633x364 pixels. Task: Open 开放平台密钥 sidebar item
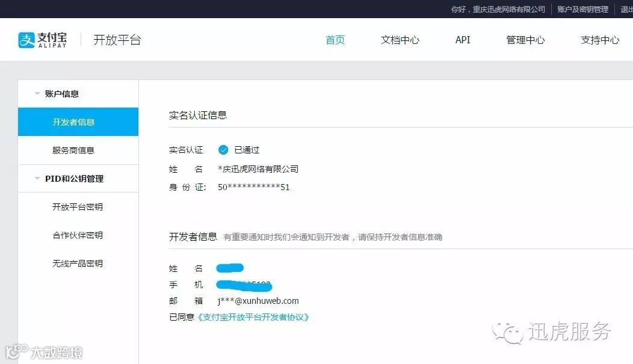point(78,206)
